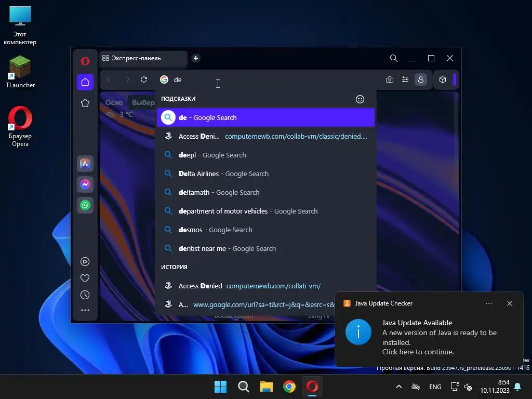This screenshot has width=532, height=399.
Task: Open the Opera account profile icon
Action: pos(421,79)
